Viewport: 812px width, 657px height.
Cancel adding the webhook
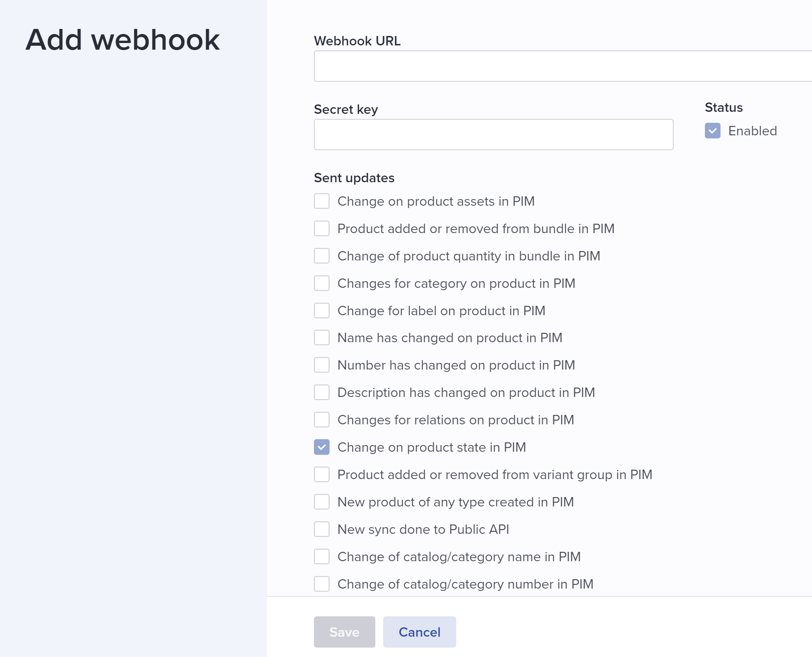point(419,632)
